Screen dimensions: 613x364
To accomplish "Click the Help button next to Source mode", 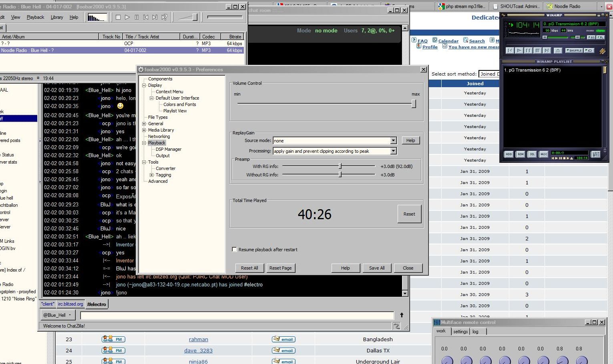I will click(x=410, y=140).
